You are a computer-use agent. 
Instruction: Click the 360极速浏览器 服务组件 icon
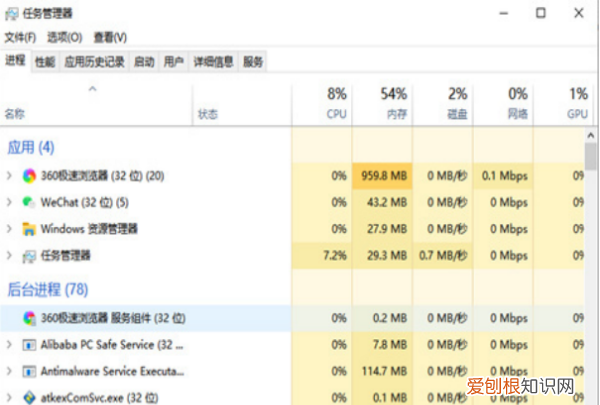coord(29,318)
